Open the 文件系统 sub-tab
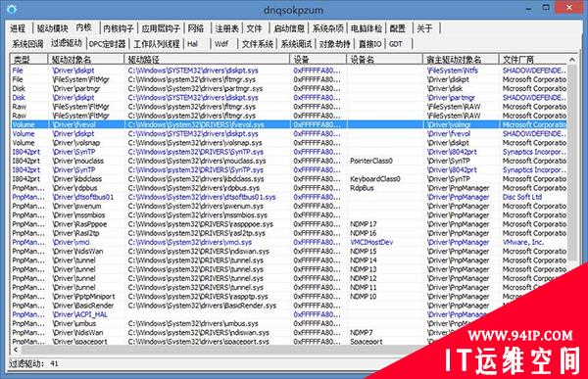This screenshot has width=588, height=379. (x=257, y=44)
